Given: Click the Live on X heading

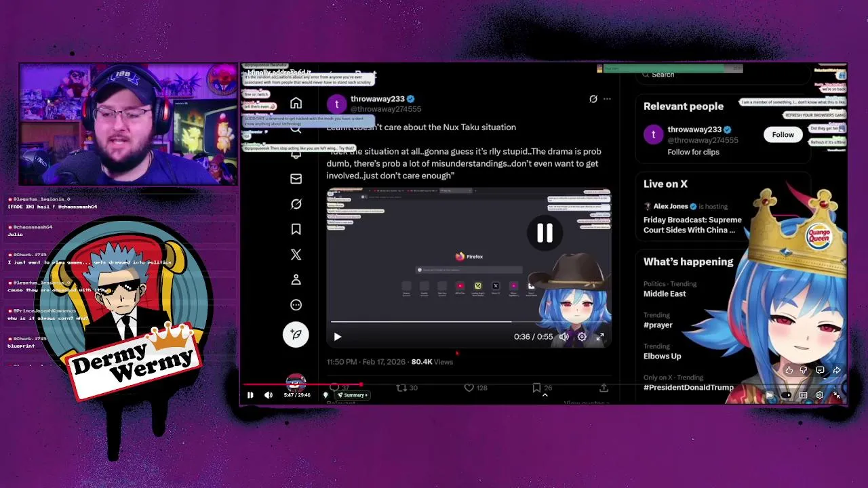Looking at the screenshot, I should pos(665,184).
